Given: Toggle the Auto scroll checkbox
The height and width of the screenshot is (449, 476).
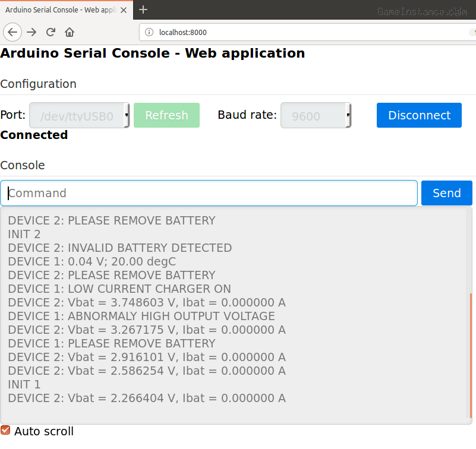Looking at the screenshot, I should 5,430.
